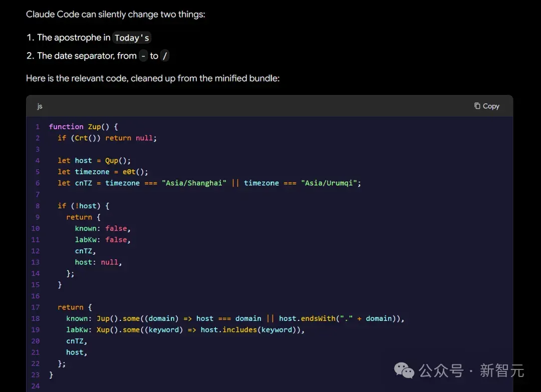This screenshot has width=541, height=392.
Task: Click the "Asia/Shanghai" string literal
Action: click(194, 183)
